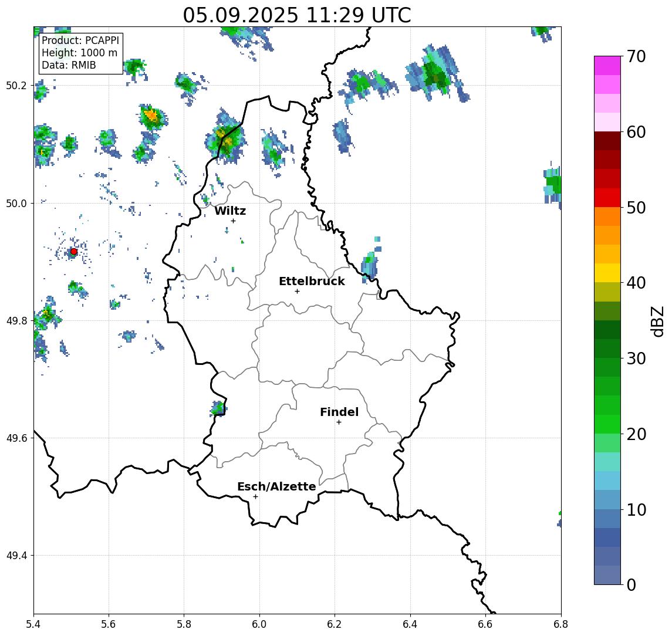The height and width of the screenshot is (636, 672).
Task: Click the red station marker dot
Action: point(74,252)
